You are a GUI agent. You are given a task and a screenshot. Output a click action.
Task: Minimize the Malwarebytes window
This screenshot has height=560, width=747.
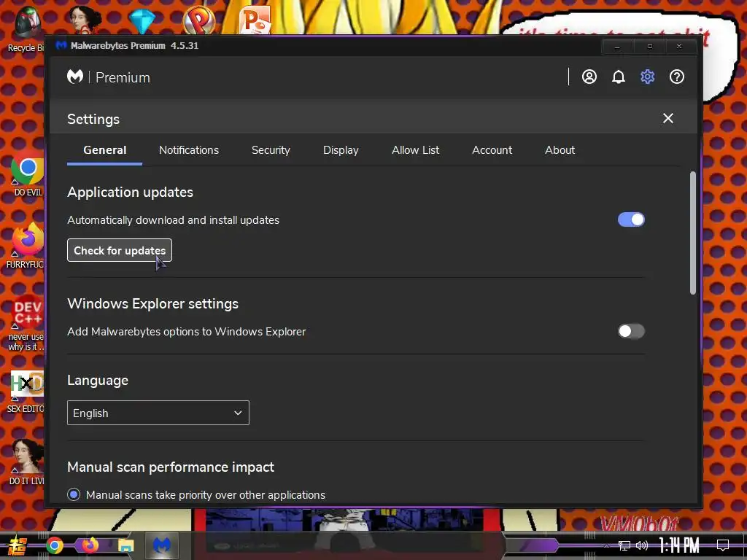(x=617, y=47)
